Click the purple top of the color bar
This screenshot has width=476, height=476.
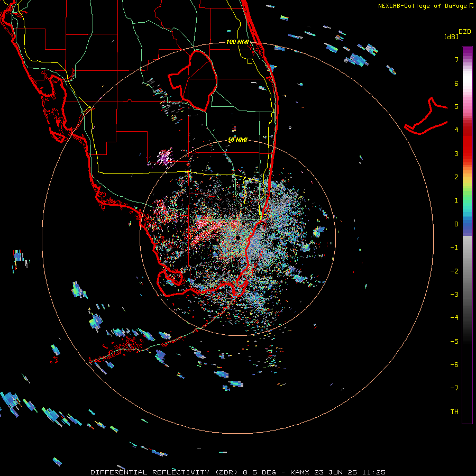467,50
